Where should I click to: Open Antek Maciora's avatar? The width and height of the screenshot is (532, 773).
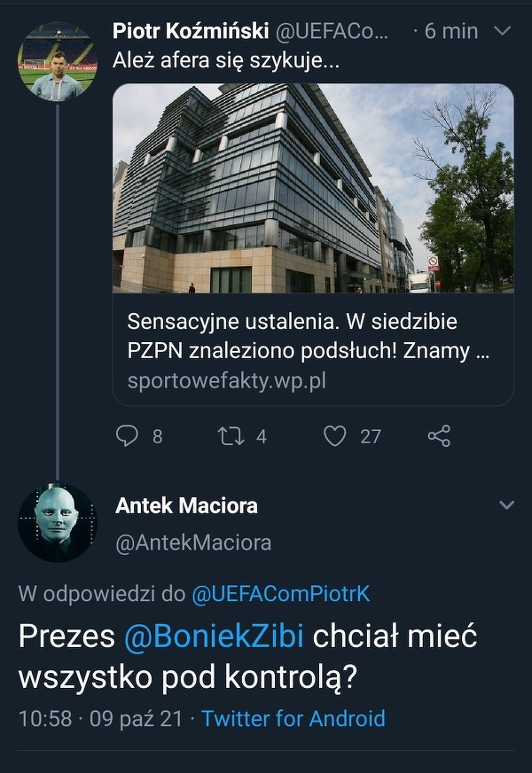pos(57,523)
